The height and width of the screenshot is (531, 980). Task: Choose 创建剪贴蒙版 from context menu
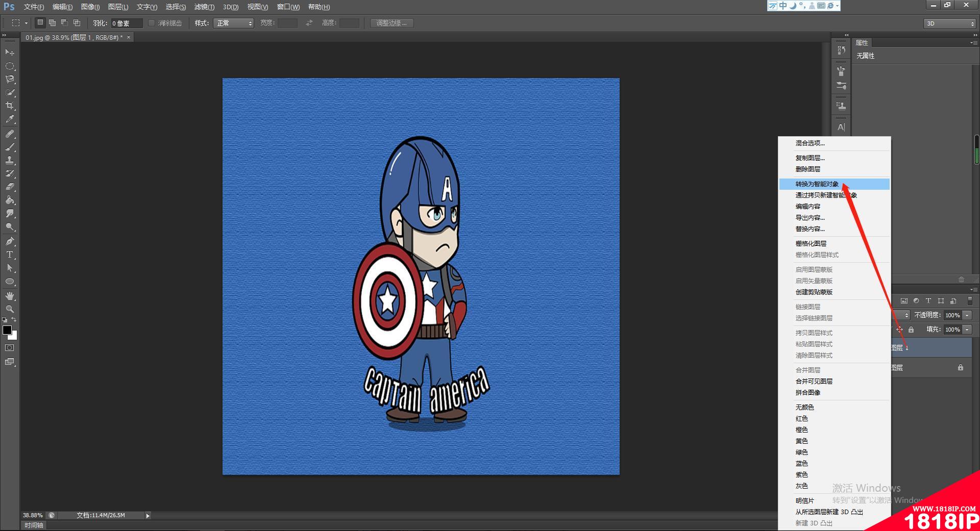(834, 292)
